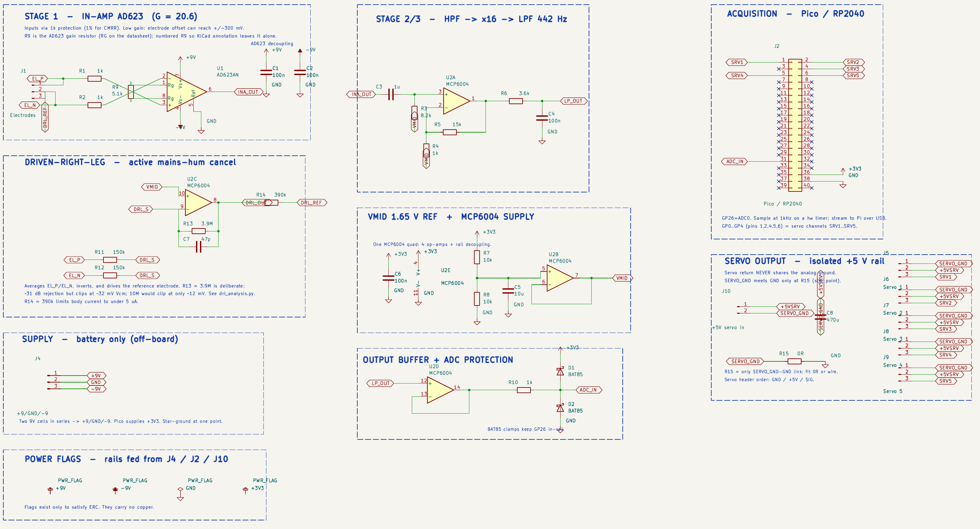
Task: Select the U2A MCP6004 op-amp symbol
Action: (456, 101)
